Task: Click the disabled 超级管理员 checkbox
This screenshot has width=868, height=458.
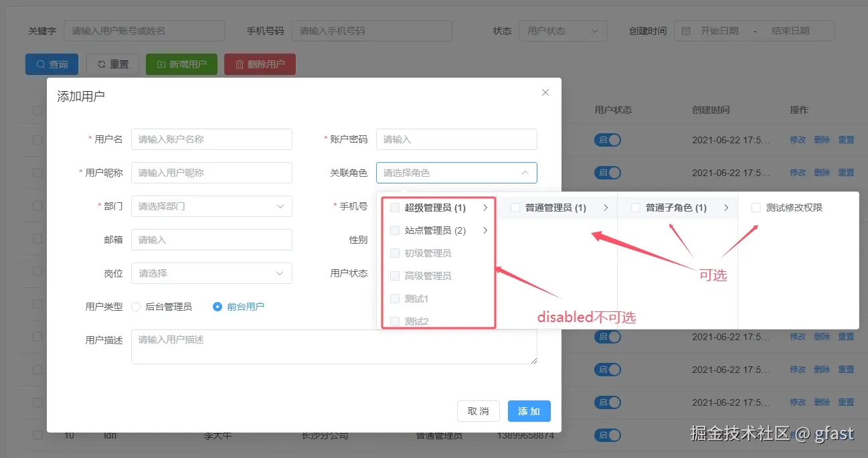Action: pos(395,208)
